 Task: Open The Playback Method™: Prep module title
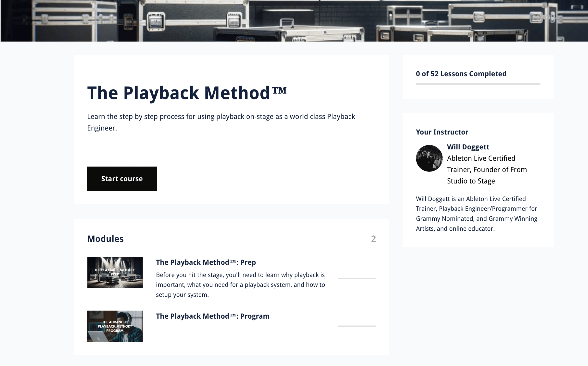206,262
